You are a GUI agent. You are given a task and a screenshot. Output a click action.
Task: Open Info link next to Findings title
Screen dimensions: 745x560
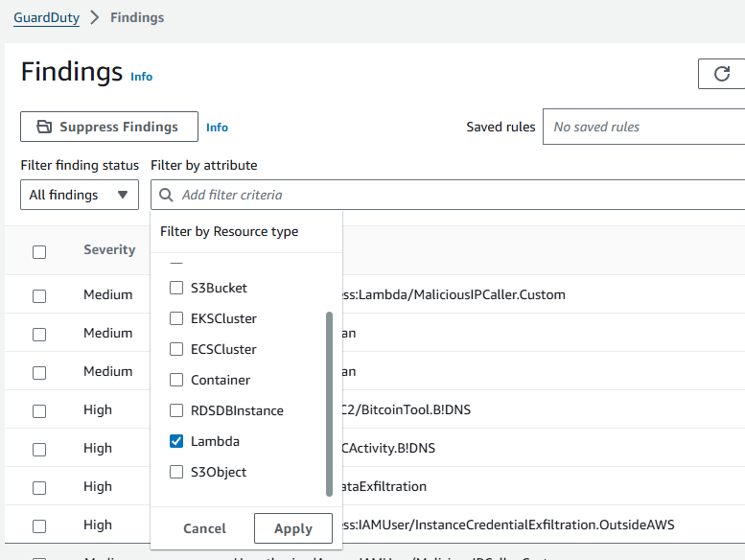142,77
